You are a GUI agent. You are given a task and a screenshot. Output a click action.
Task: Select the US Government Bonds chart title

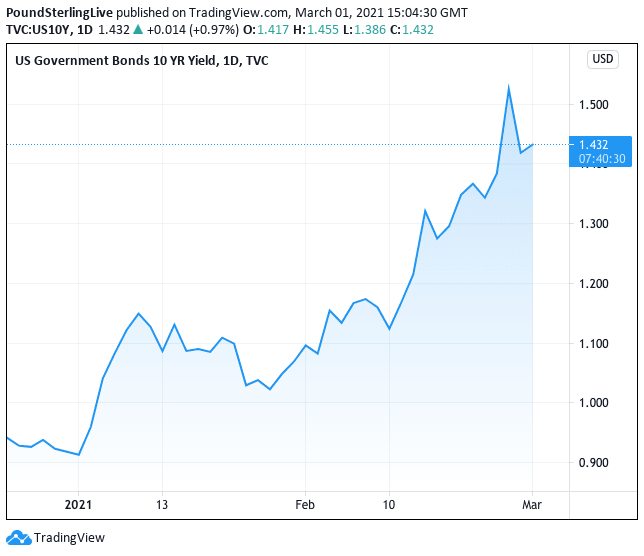coord(141,61)
